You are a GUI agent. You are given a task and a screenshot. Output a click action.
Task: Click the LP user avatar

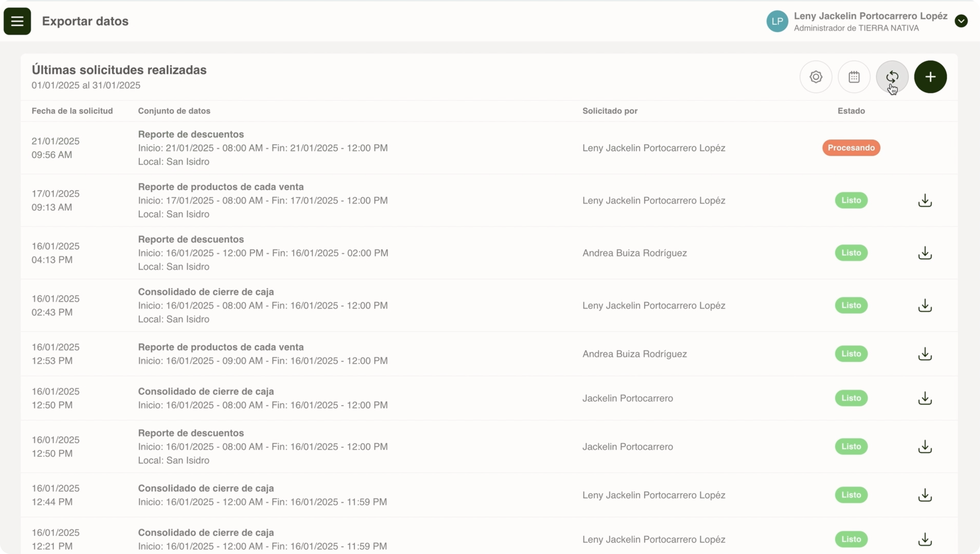pyautogui.click(x=777, y=21)
